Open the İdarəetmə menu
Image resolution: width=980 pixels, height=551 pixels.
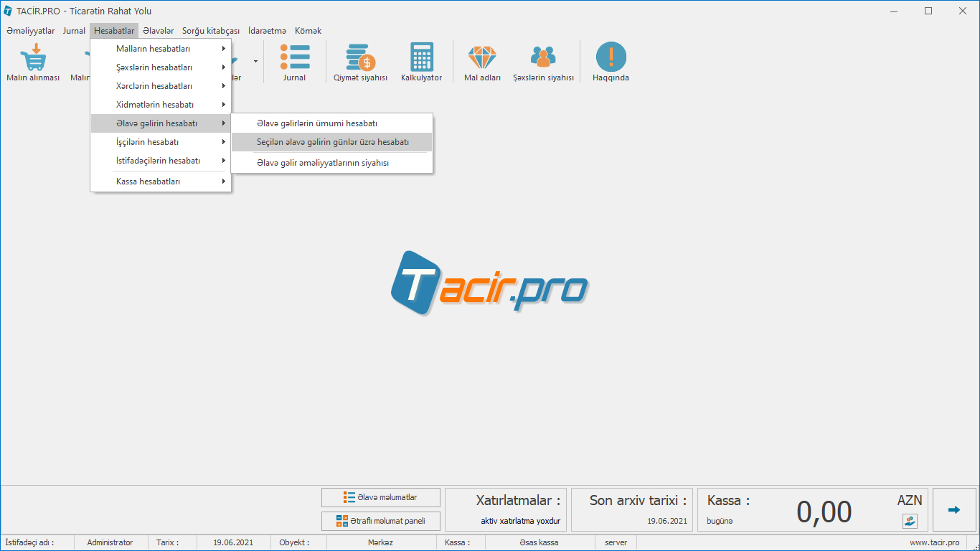tap(267, 31)
